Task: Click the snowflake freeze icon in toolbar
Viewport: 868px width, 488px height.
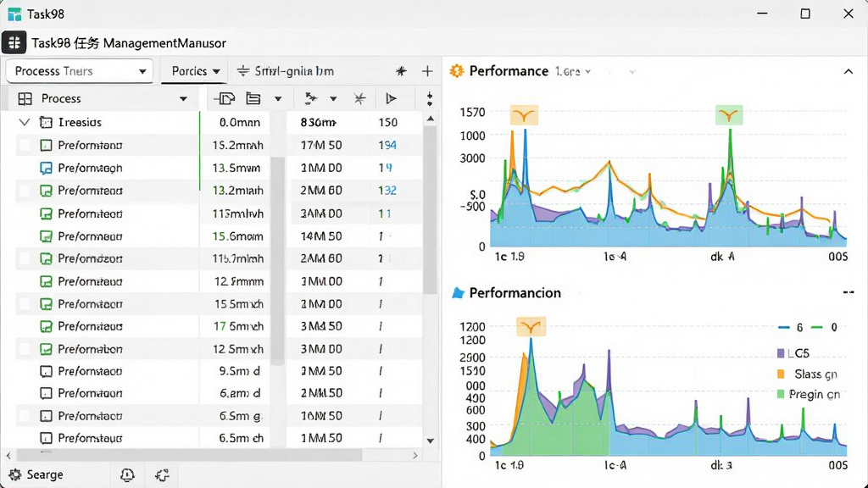Action: 359,98
